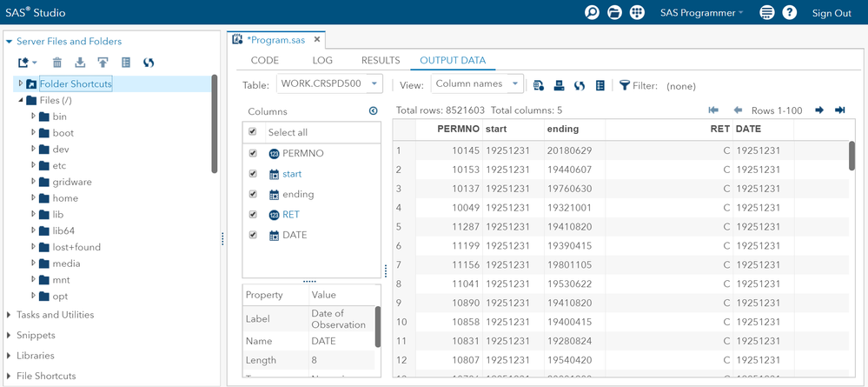Image resolution: width=868 pixels, height=387 pixels.
Task: Refresh the output data table
Action: point(580,85)
